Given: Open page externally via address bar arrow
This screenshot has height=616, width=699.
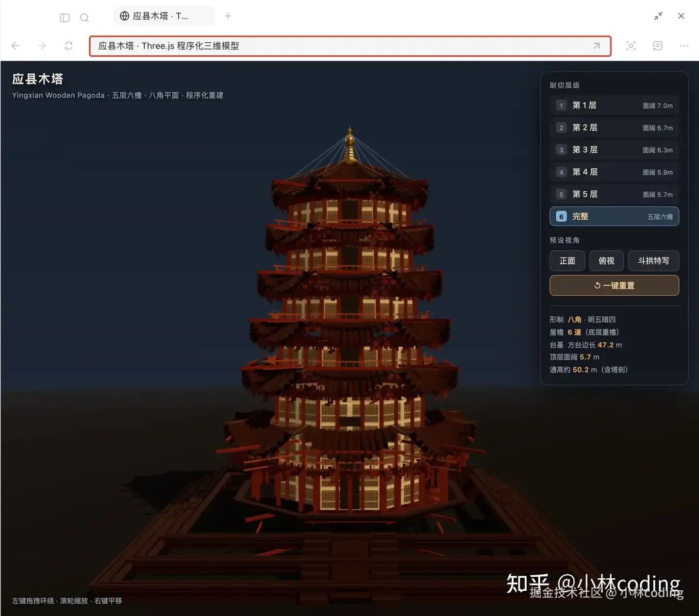Looking at the screenshot, I should (597, 46).
